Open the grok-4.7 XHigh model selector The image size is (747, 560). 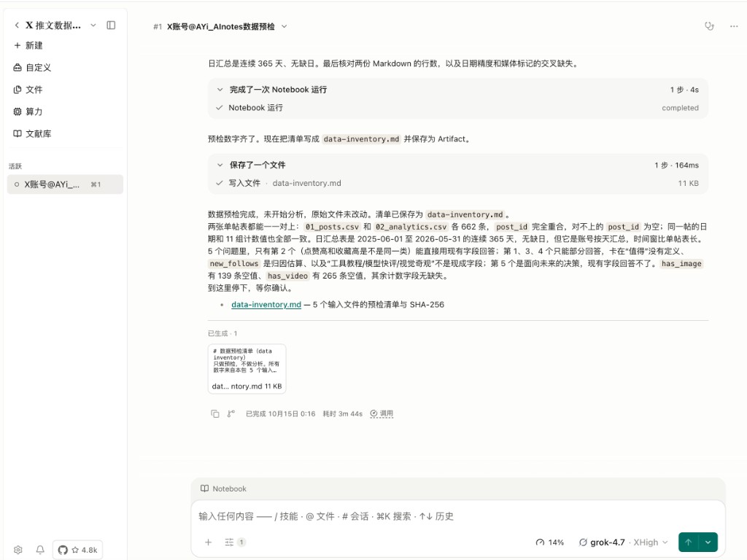(624, 542)
